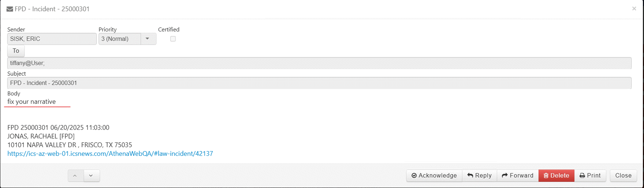Click the Forward button
The image size is (644, 188).
click(518, 176)
